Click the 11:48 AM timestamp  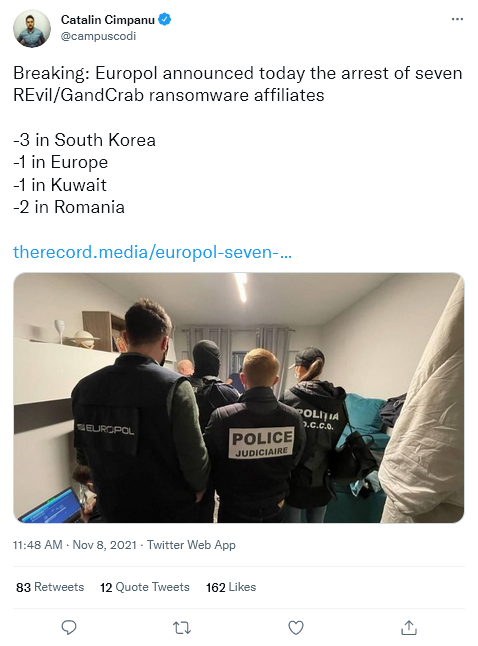click(x=37, y=545)
